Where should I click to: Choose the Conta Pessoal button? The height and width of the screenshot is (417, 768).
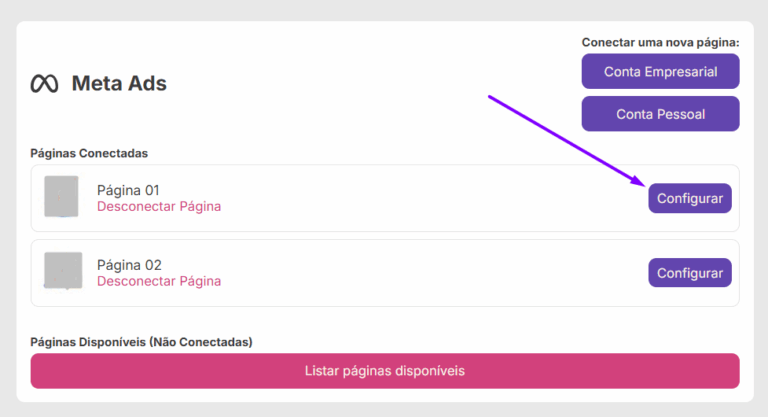(x=660, y=114)
